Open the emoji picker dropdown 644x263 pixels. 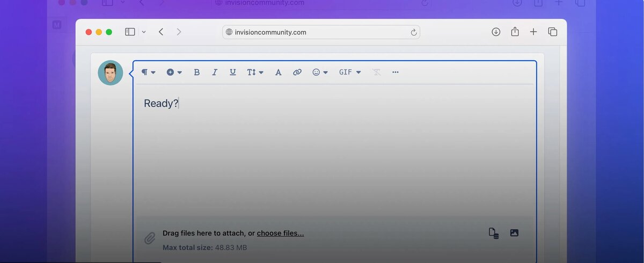(x=320, y=72)
